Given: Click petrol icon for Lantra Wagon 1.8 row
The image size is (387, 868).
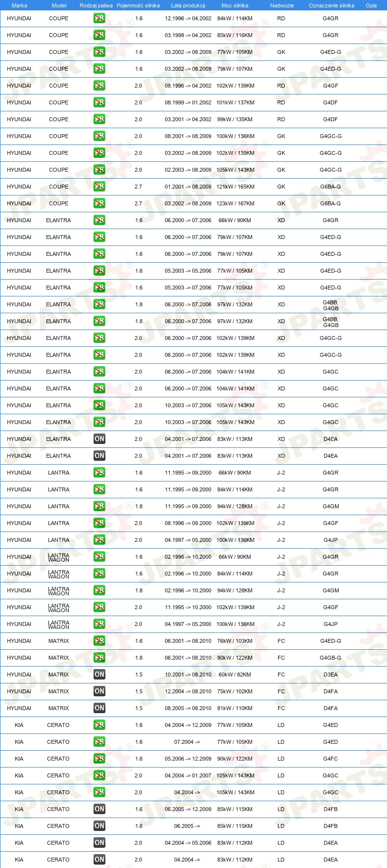Looking at the screenshot, I should click(x=99, y=590).
